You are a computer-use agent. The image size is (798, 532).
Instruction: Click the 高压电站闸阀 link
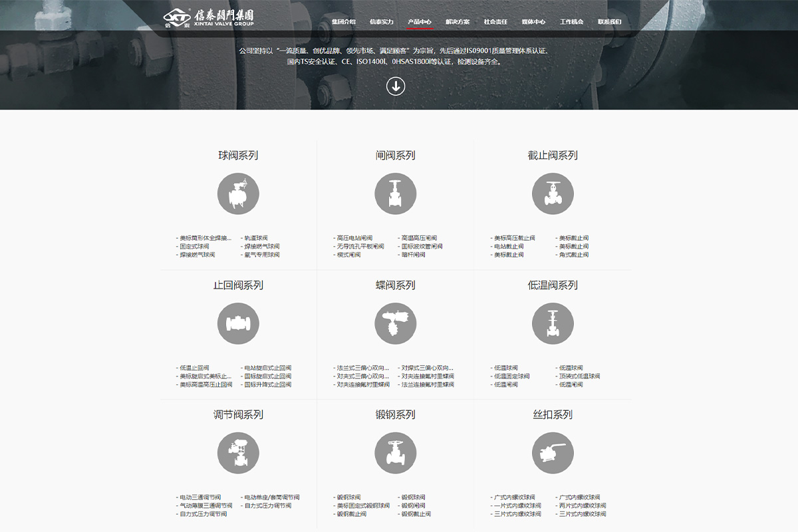click(354, 238)
